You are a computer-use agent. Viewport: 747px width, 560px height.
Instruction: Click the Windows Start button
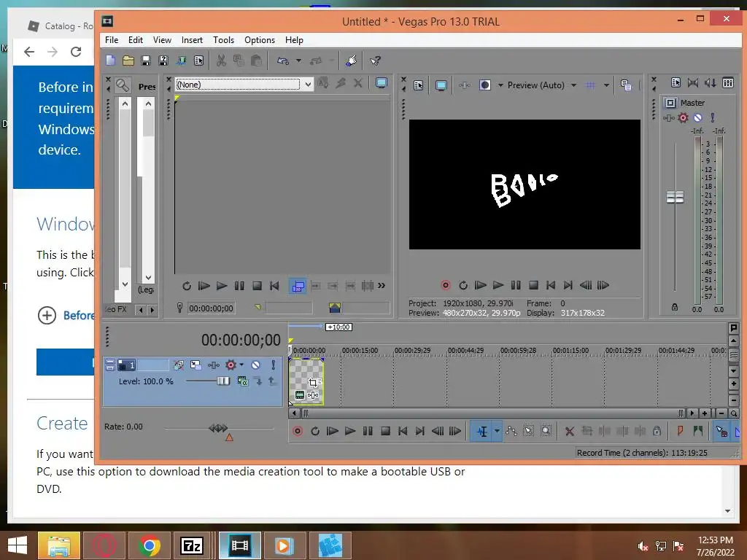click(x=18, y=545)
